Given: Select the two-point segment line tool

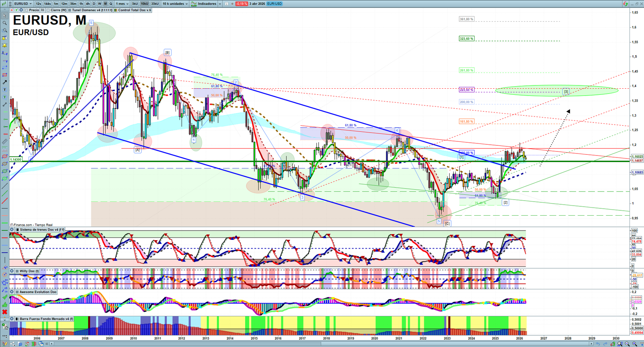Looking at the screenshot, I should click(x=4, y=104).
